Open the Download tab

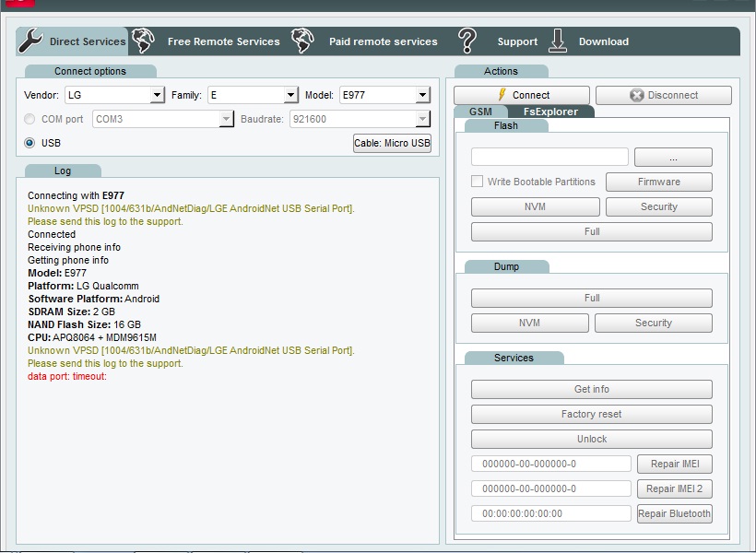[x=604, y=41]
